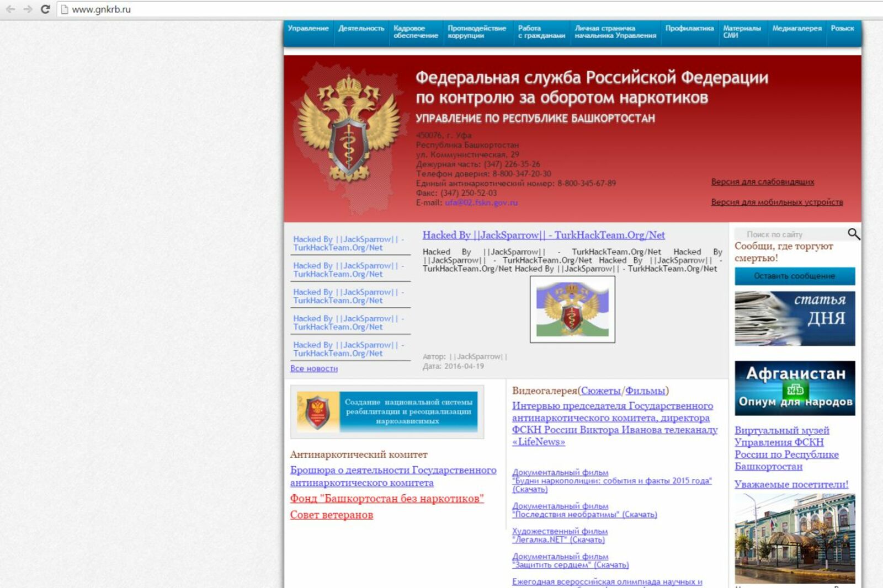Open Личная страничка начальника Управления menu
The width and height of the screenshot is (883, 588).
(615, 31)
